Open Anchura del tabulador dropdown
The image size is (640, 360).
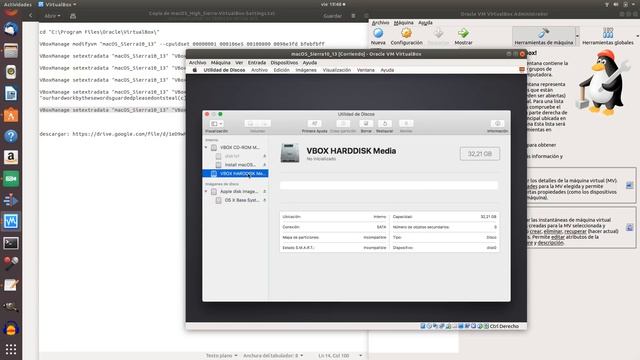point(273,356)
